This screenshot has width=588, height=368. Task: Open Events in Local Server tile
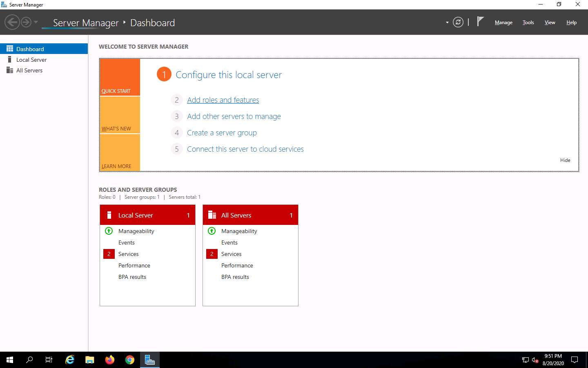click(127, 242)
